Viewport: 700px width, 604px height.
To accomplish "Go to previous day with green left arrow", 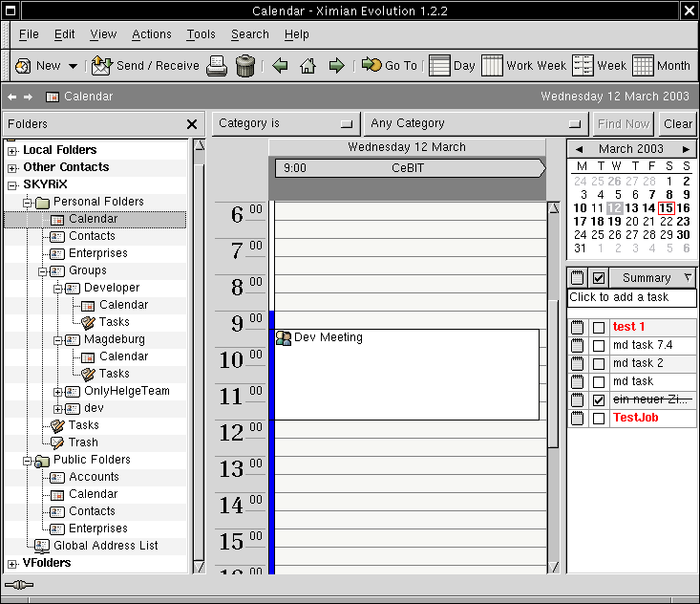I will pyautogui.click(x=281, y=66).
